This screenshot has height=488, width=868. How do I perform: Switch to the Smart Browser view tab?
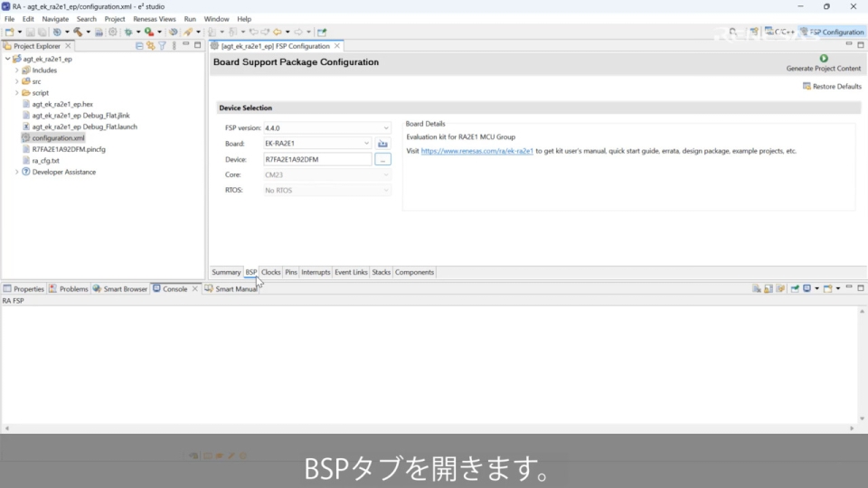(x=119, y=289)
